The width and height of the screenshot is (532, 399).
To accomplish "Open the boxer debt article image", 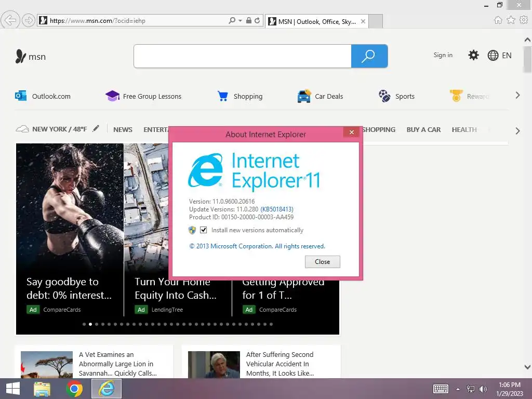I will (70, 207).
